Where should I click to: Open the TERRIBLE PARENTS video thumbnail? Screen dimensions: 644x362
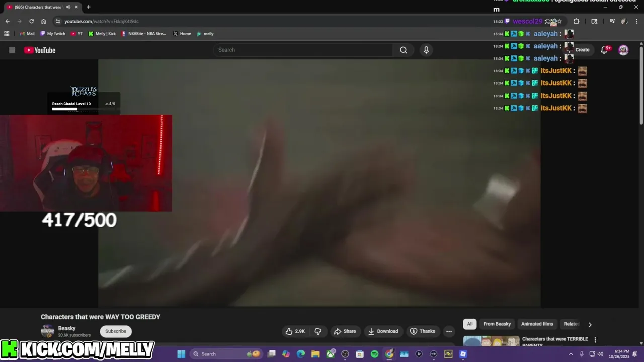coord(491,341)
